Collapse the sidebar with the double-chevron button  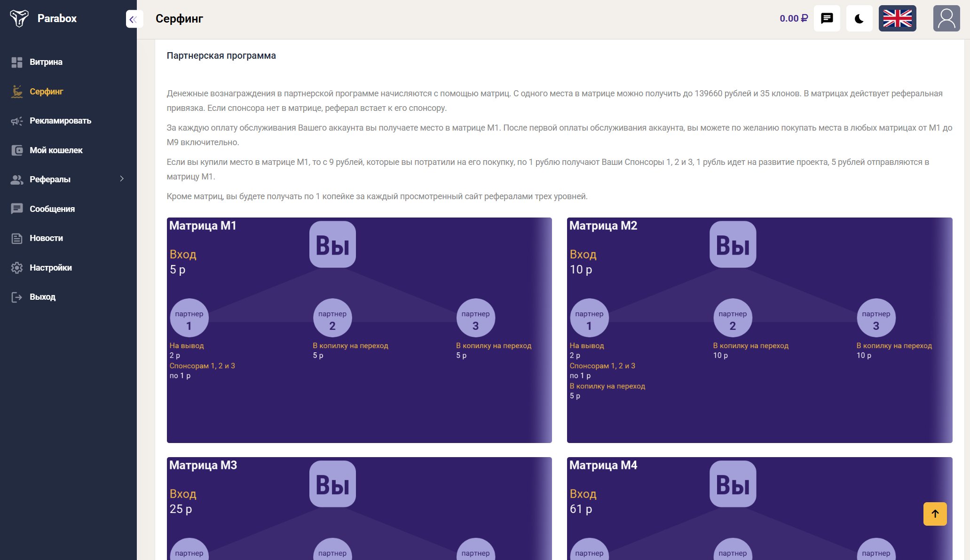(x=134, y=19)
